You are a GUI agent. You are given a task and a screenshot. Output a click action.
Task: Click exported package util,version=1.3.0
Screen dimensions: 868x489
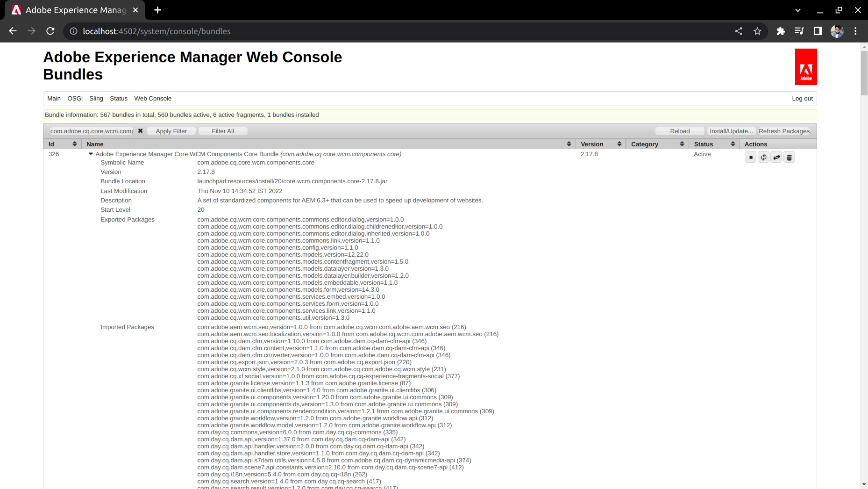[x=273, y=317]
